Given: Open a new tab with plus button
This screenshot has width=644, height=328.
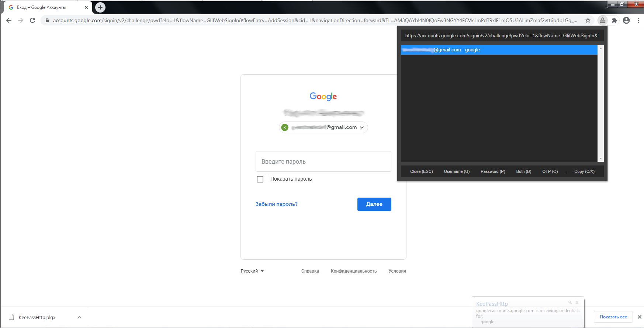Looking at the screenshot, I should point(100,7).
